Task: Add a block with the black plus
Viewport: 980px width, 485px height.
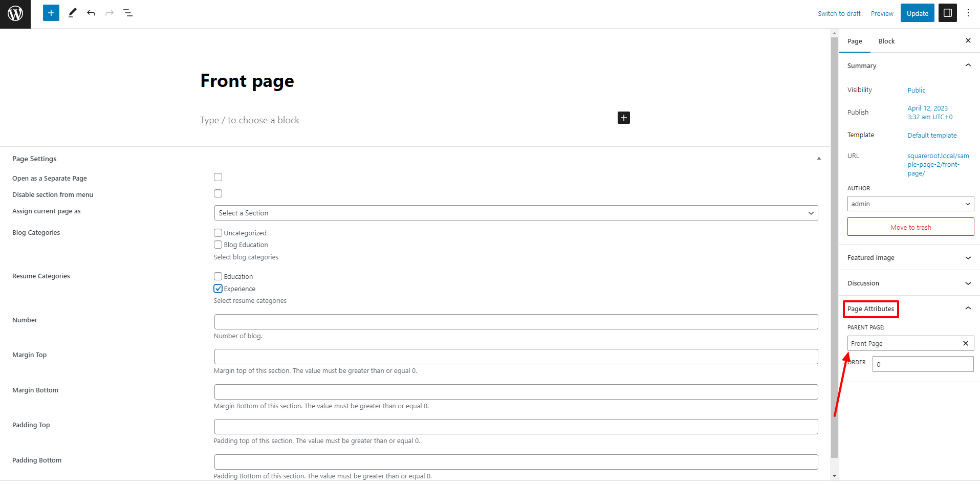Action: (x=624, y=118)
